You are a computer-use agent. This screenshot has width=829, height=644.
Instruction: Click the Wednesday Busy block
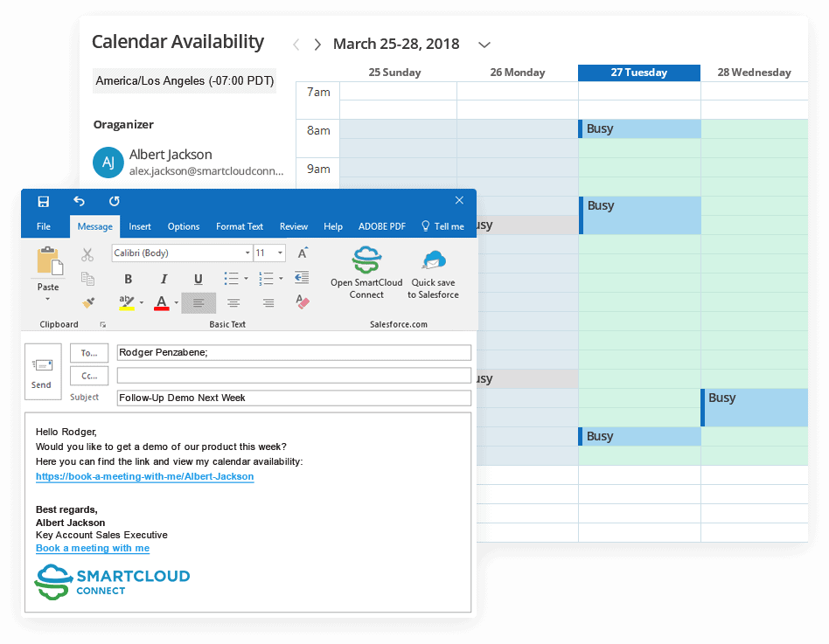pyautogui.click(x=755, y=407)
